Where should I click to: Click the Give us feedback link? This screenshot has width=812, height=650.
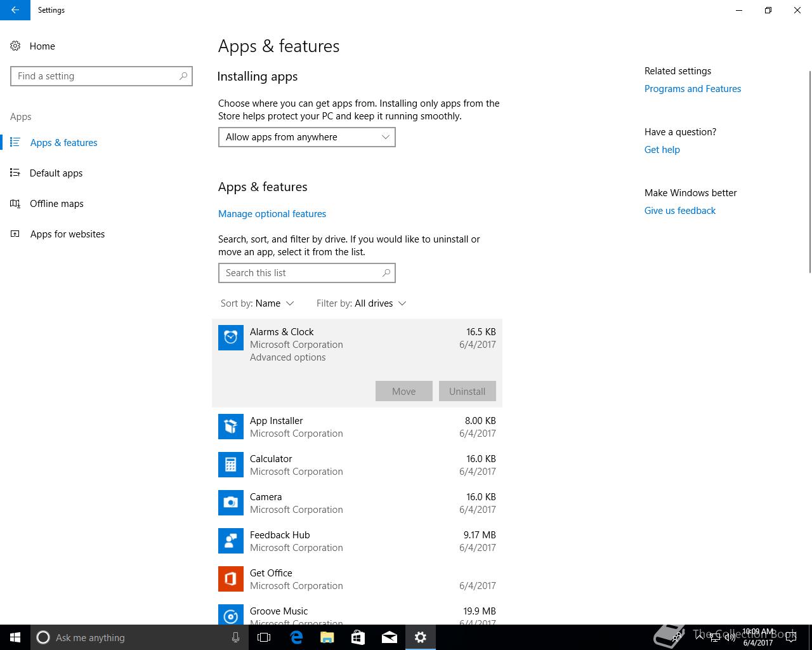tap(680, 211)
